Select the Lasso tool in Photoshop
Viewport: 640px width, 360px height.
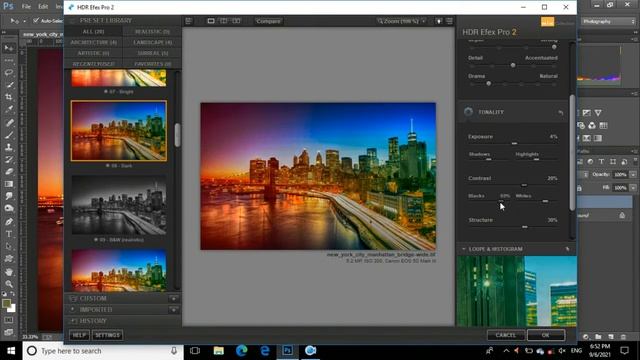coord(9,73)
